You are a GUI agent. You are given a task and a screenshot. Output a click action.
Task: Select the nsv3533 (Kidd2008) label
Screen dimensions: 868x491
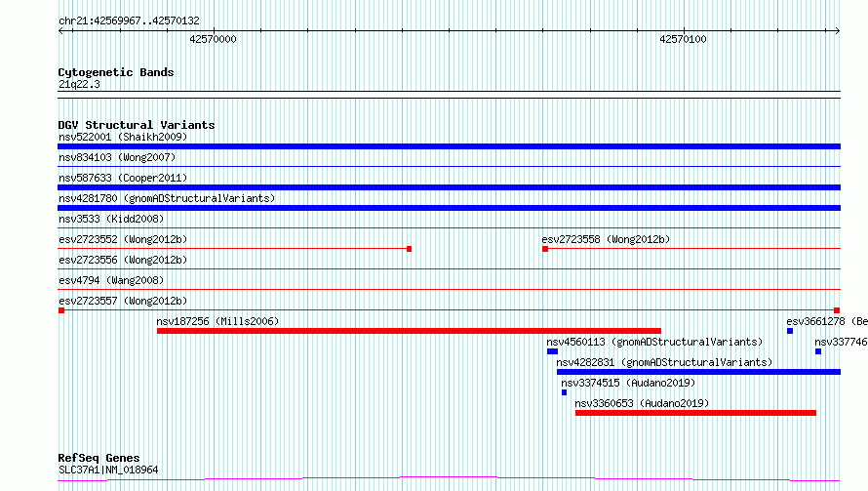pos(111,219)
